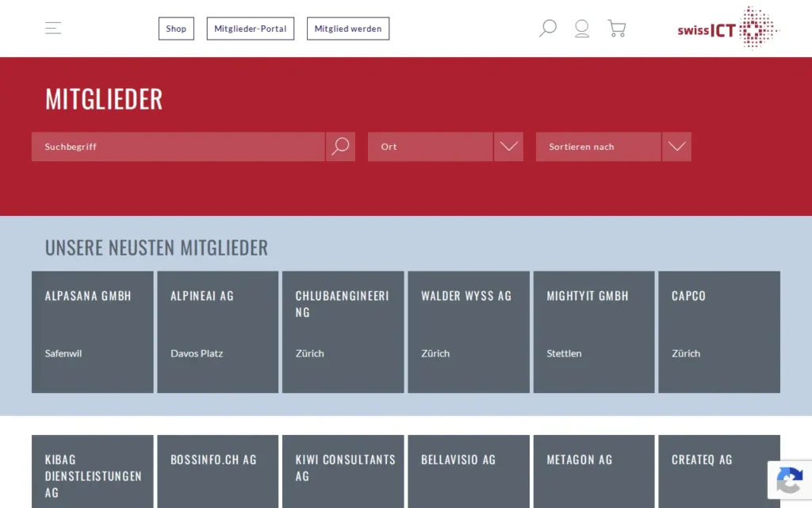The width and height of the screenshot is (812, 508).
Task: Open the hamburger navigation menu
Action: click(x=53, y=28)
